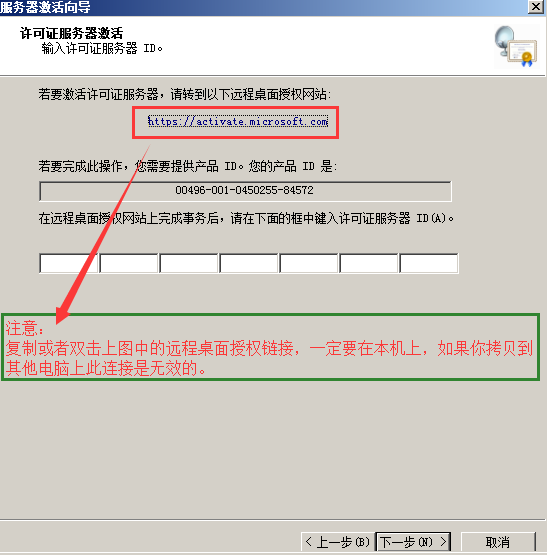Focus the sixth license server ID box
This screenshot has height=555, width=547.
click(x=369, y=263)
